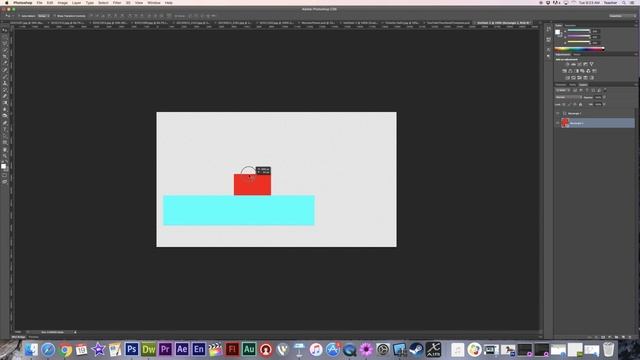The height and width of the screenshot is (360, 640).
Task: Select the Eyedropper tool
Action: point(5,63)
